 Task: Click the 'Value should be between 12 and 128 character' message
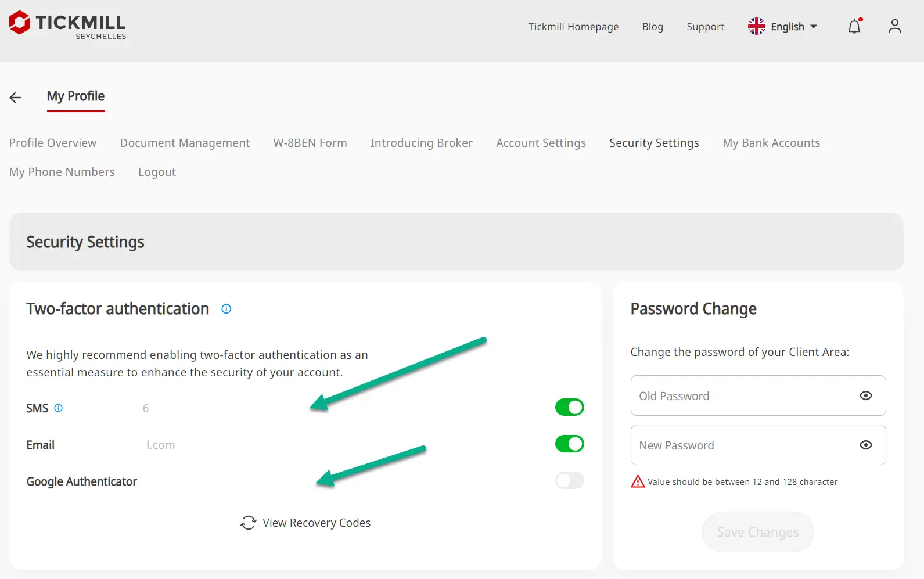pos(742,482)
